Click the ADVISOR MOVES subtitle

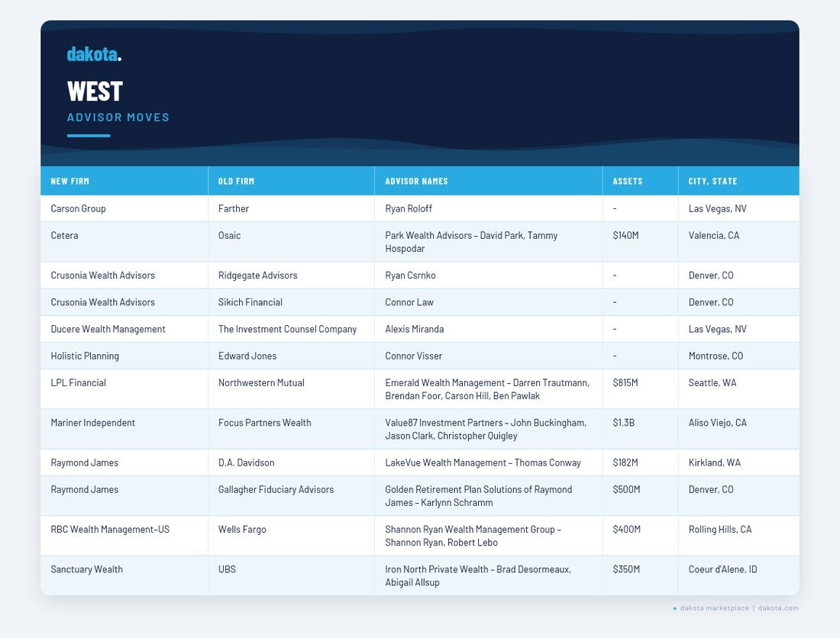click(x=118, y=118)
